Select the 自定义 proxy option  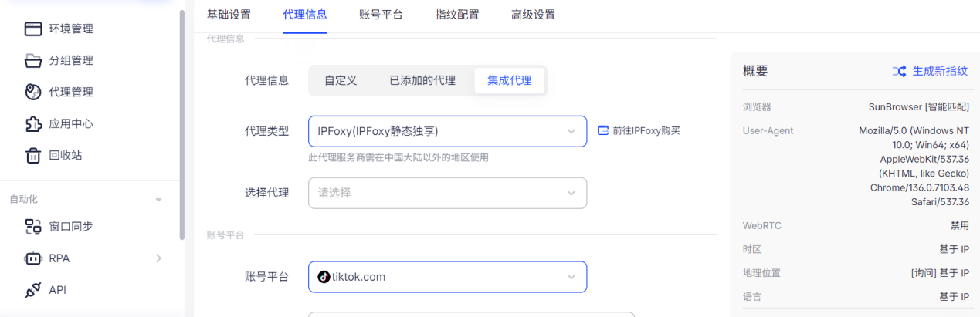coord(341,80)
